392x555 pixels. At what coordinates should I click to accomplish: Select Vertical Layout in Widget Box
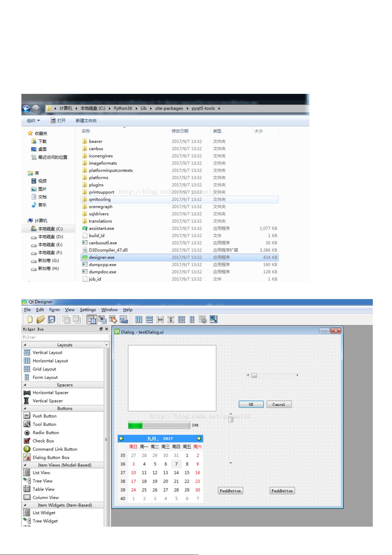[x=47, y=352]
